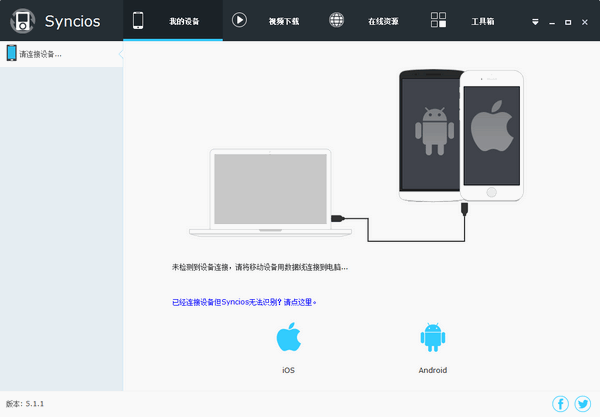Open the Twitter bird icon in the footer
This screenshot has width=600, height=417.
582,404
